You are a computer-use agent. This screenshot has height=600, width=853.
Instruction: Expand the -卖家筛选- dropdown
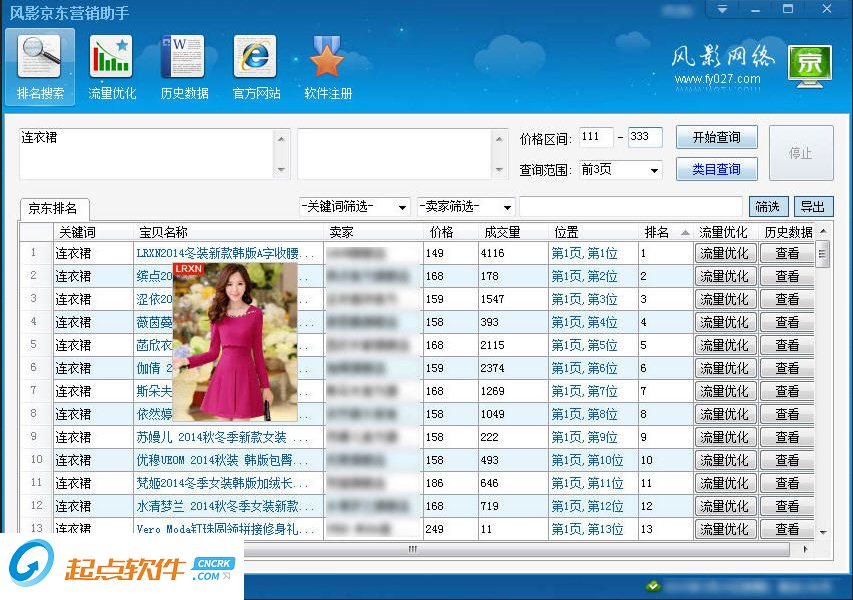[465, 207]
